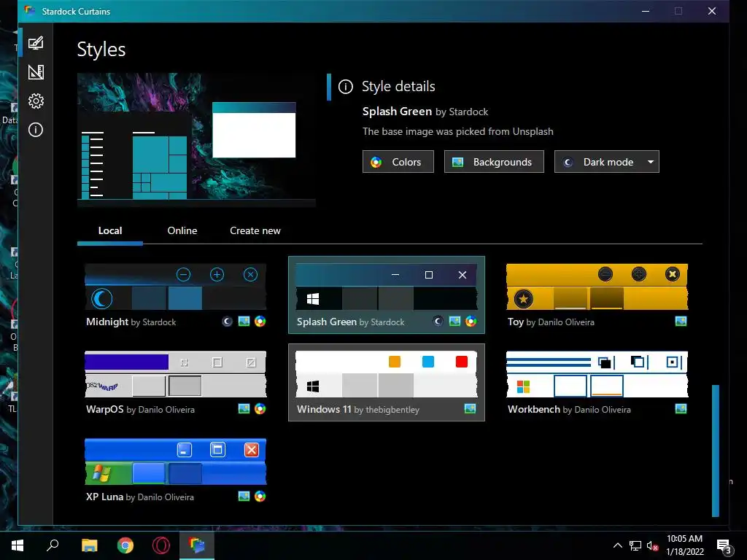Click WarpOS style's background image icon
The height and width of the screenshot is (560, 747).
(x=244, y=408)
